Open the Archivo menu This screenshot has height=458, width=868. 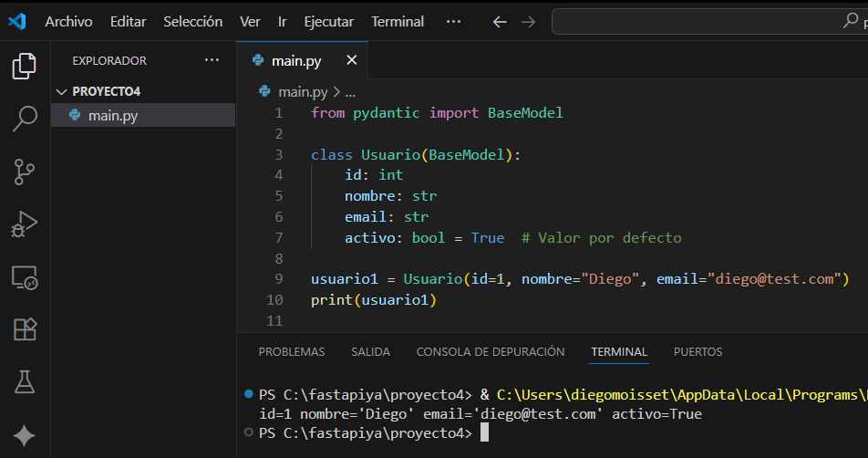(68, 22)
